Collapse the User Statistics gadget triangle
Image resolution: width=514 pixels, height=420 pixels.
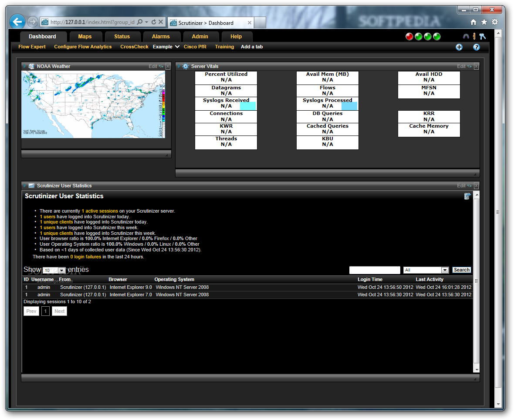tap(24, 186)
